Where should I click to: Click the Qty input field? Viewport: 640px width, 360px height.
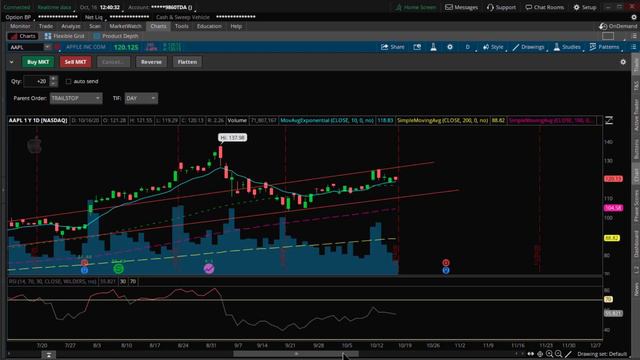(37, 81)
